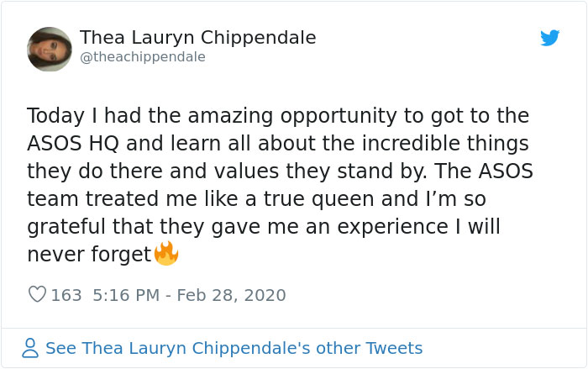Click the fire emoji after the tweet
The width and height of the screenshot is (588, 369).
click(x=166, y=253)
